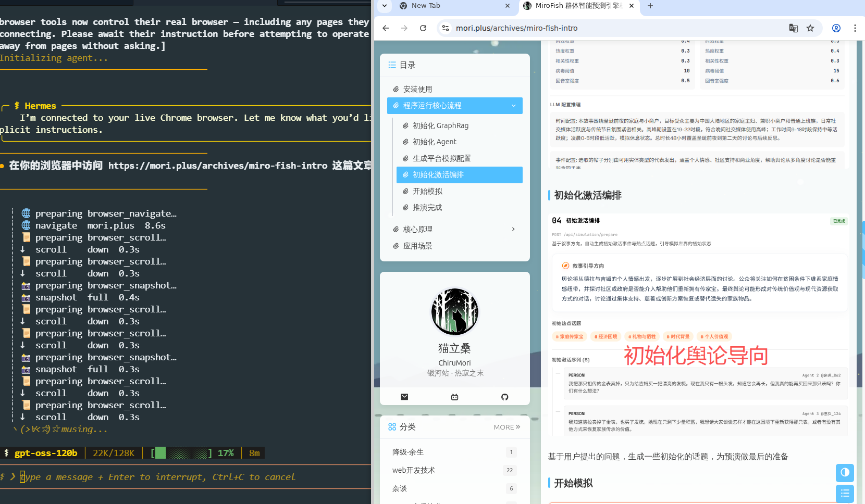Collapse the 程序运行核心流程 section chevron

[x=512, y=106]
